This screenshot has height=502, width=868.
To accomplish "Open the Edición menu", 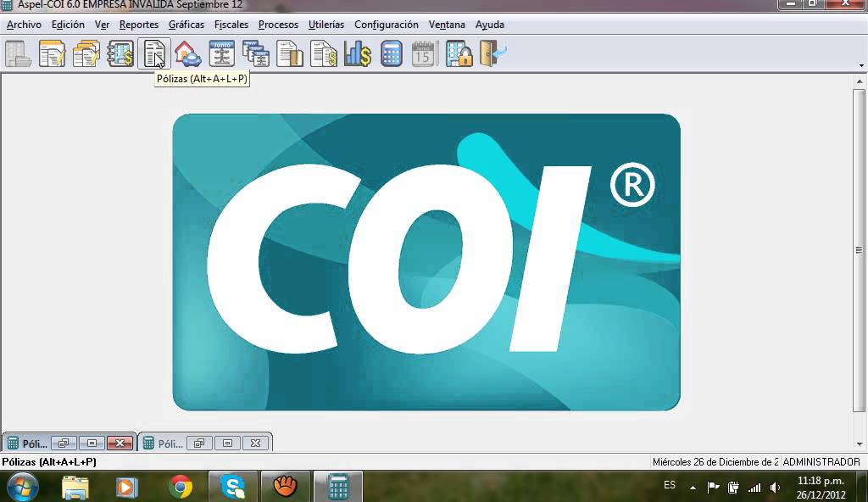I will coord(68,25).
